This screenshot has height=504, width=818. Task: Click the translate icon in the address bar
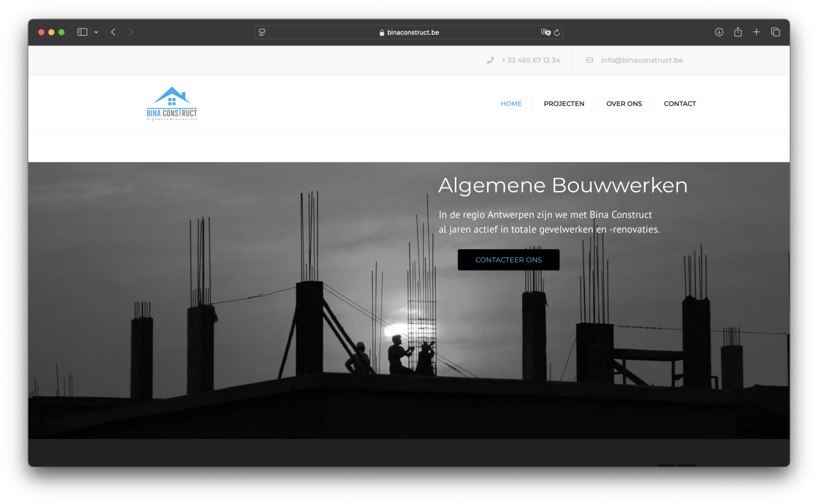click(545, 32)
